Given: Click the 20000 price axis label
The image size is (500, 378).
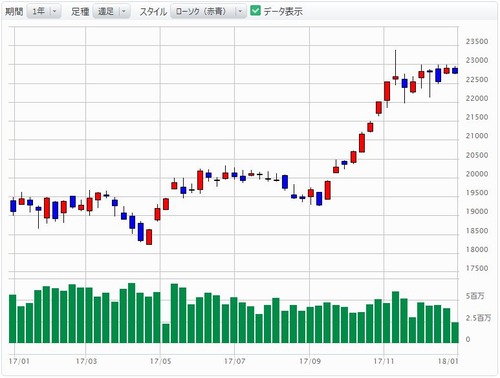Looking at the screenshot, I should 477,174.
